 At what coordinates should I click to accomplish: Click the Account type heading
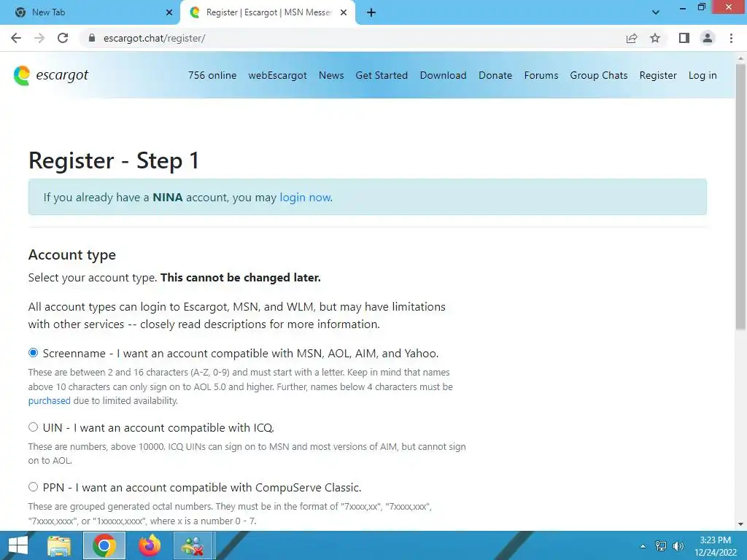72,254
